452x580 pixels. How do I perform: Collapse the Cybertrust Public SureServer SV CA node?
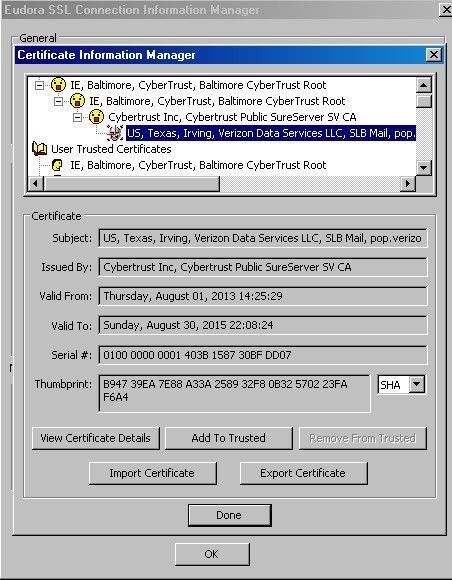coord(77,118)
